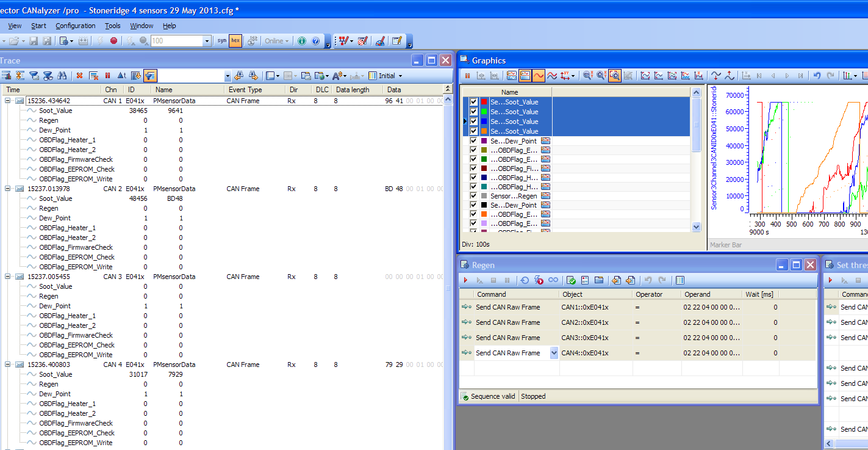This screenshot has width=868, height=450.
Task: Open command dropdown in CAN4 Regen row
Action: coord(554,353)
